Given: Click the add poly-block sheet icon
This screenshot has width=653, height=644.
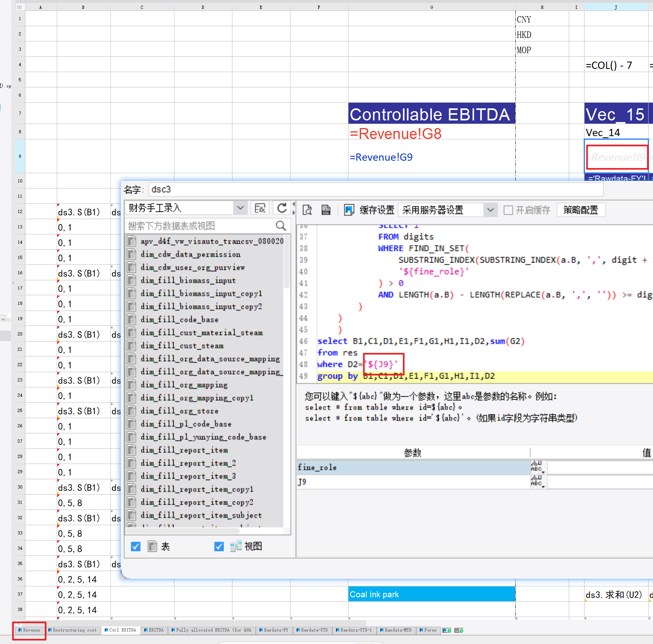Looking at the screenshot, I should [x=459, y=630].
